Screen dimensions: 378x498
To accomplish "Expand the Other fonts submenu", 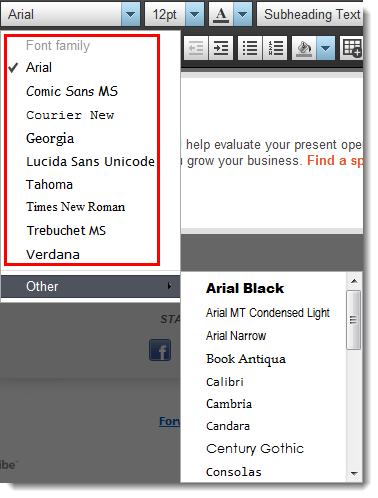I will (x=90, y=286).
